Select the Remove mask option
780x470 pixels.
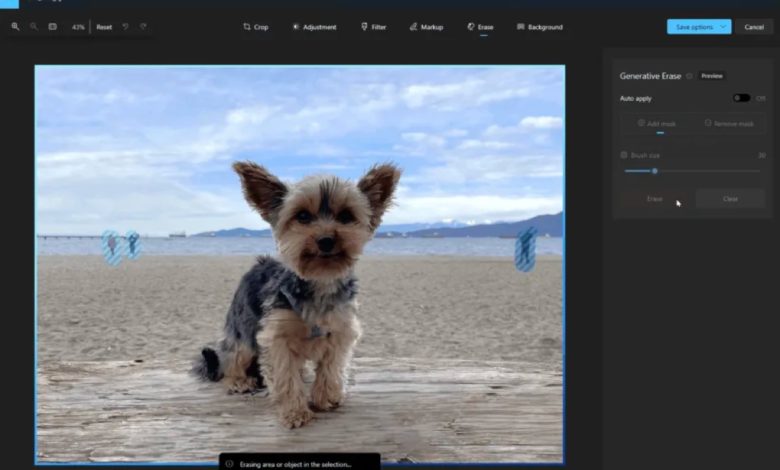(728, 124)
